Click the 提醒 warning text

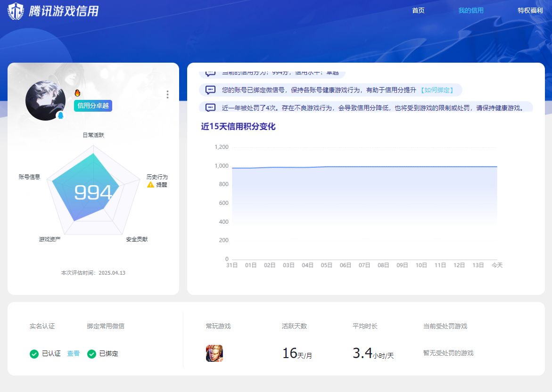[162, 185]
